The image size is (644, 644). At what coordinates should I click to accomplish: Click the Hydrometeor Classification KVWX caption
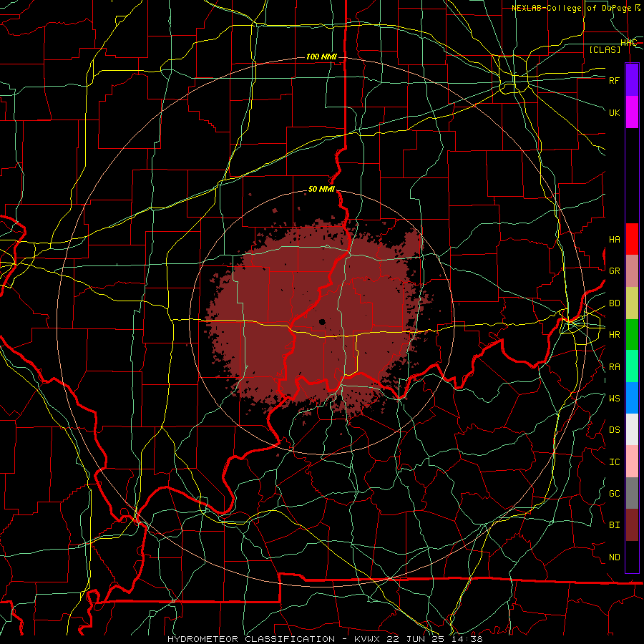(325, 639)
